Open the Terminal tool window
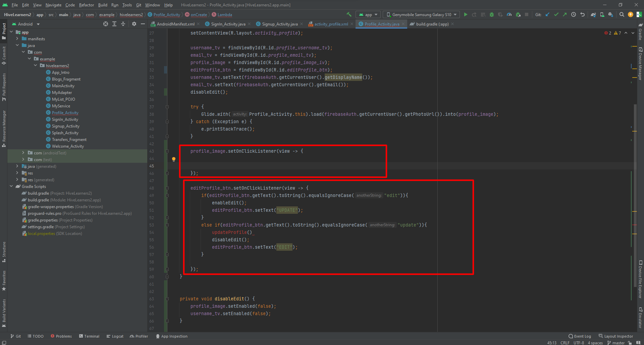Viewport: 644px width, 345px height. (x=89, y=336)
